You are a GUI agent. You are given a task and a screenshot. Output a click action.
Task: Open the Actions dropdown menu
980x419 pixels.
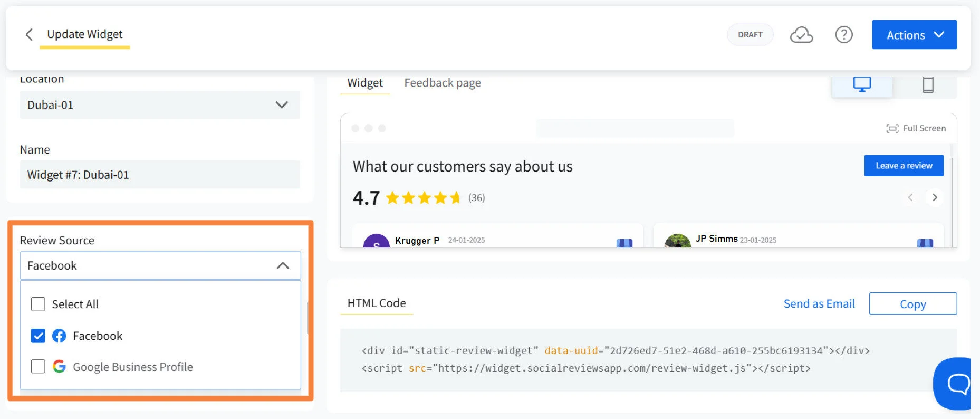pyautogui.click(x=914, y=35)
